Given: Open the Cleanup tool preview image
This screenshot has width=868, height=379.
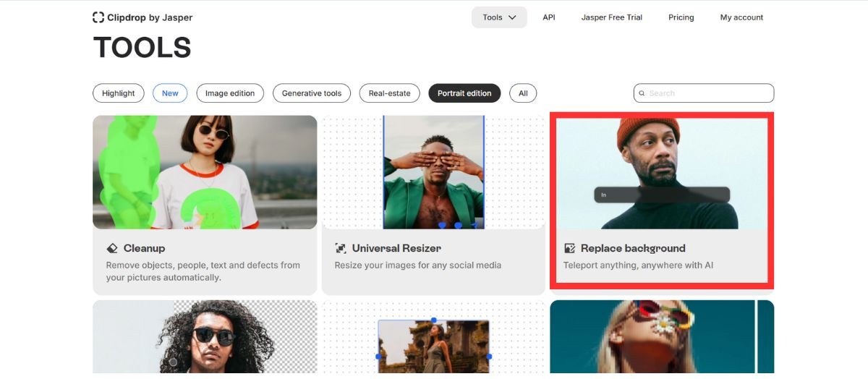Looking at the screenshot, I should pos(205,172).
